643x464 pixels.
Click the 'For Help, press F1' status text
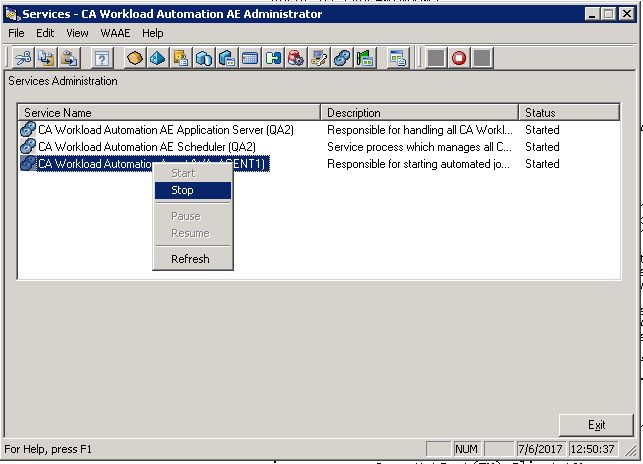tap(48, 449)
